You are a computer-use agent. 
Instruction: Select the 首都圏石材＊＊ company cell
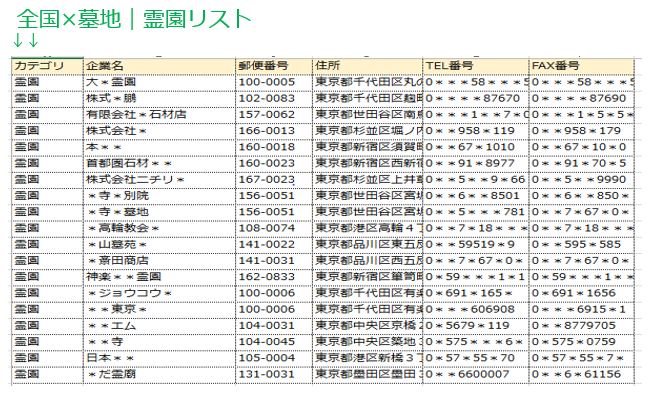(x=159, y=163)
